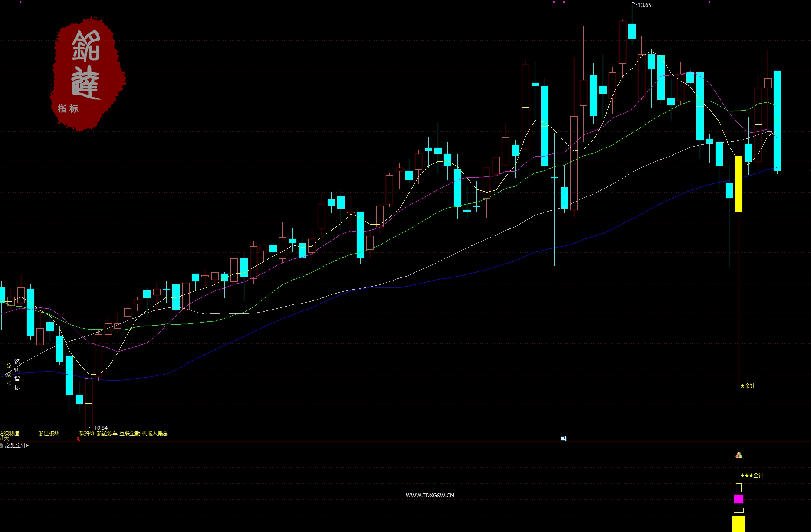Open the 纺织制造 industry tag
Screen dimensions: 811x532
[x=10, y=434]
